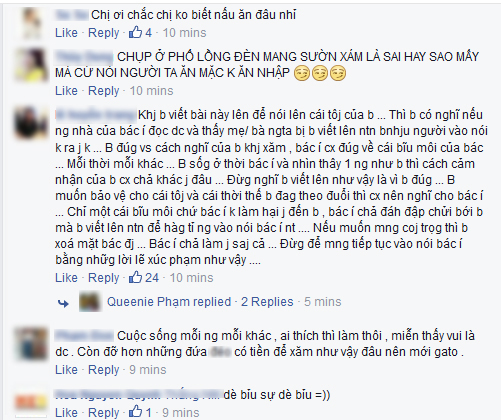The image size is (501, 420).
Task: Open avatar of the long comment author
Action: (31, 122)
